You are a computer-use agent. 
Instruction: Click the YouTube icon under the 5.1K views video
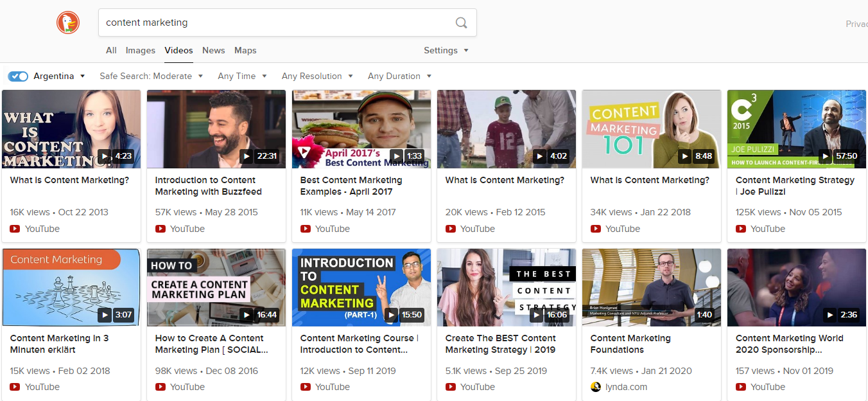(450, 387)
